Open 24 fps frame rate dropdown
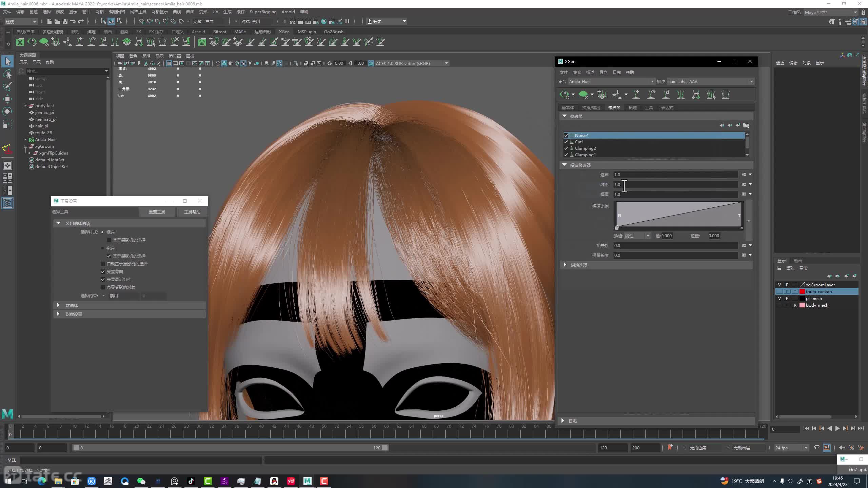Image resolution: width=868 pixels, height=488 pixels. [791, 448]
